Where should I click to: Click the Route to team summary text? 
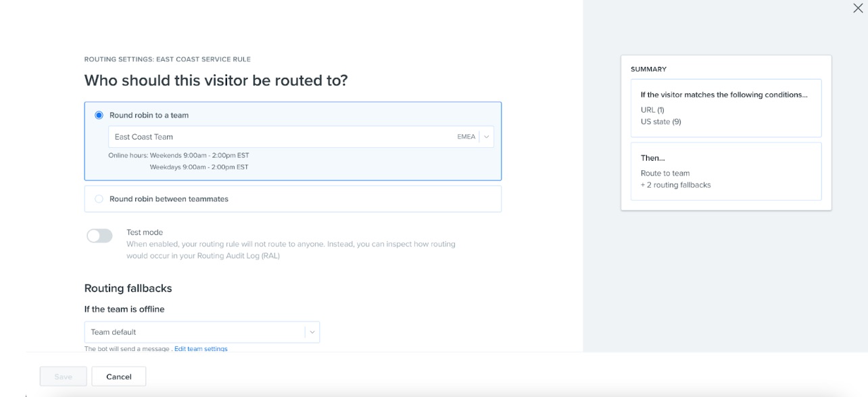click(x=665, y=173)
